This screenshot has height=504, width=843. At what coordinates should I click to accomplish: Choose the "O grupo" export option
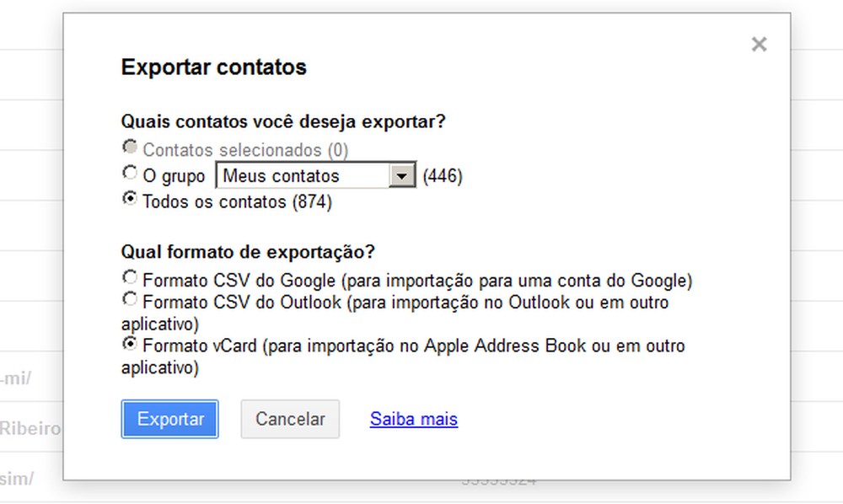pos(130,172)
